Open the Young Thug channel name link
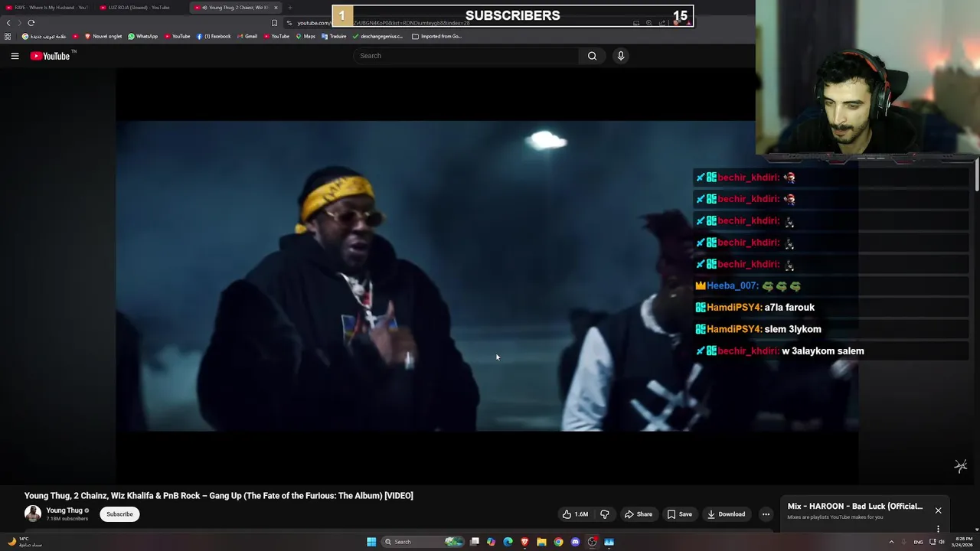Viewport: 980px width, 551px height. pyautogui.click(x=64, y=510)
